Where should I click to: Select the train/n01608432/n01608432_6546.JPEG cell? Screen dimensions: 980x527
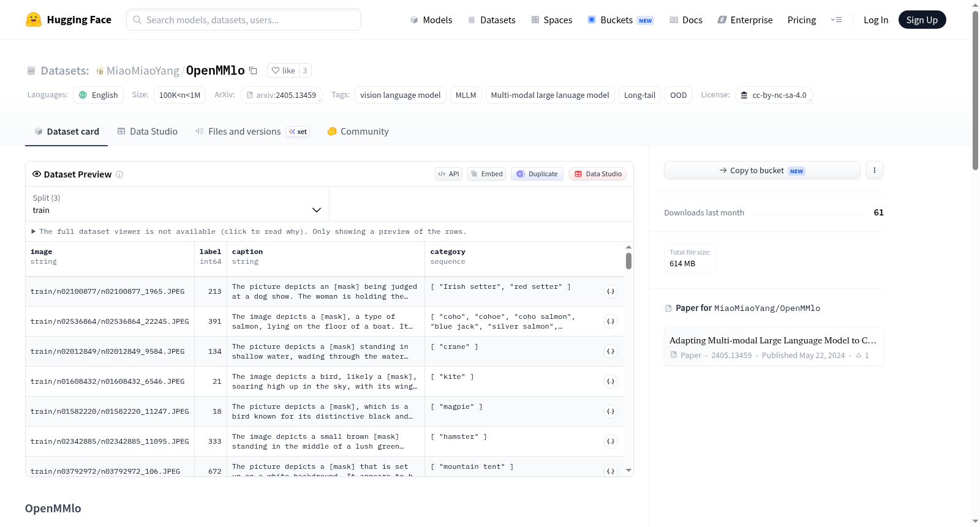110,381
